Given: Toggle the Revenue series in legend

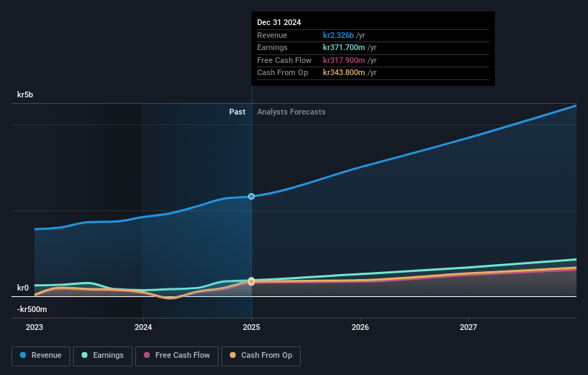Looking at the screenshot, I should click(40, 356).
